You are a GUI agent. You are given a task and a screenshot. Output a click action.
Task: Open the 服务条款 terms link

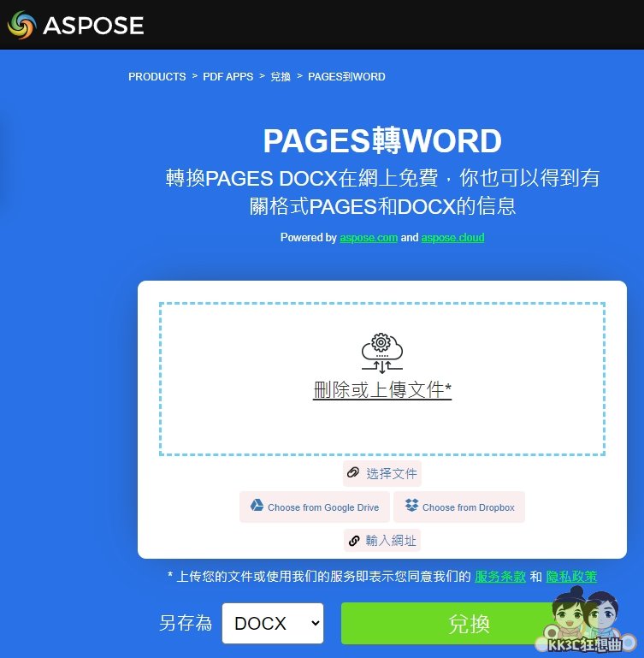[500, 577]
